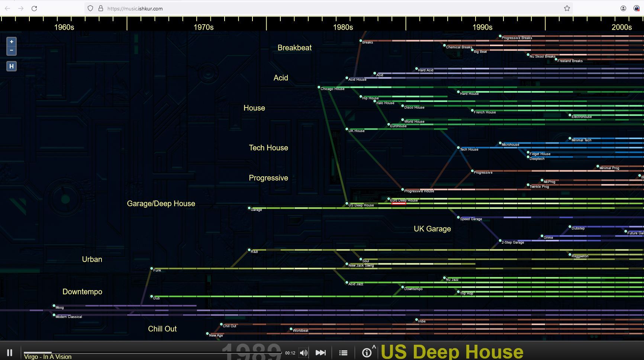Reload the page in browser

pos(34,8)
